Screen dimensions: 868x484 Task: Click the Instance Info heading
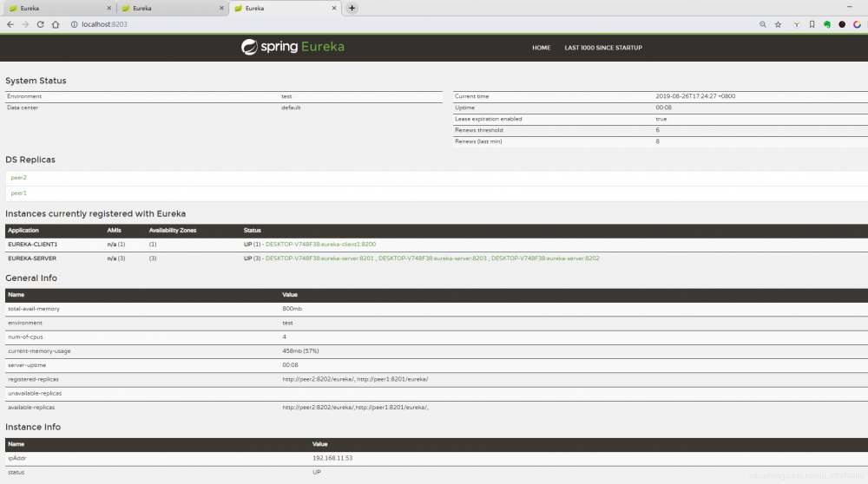click(33, 427)
